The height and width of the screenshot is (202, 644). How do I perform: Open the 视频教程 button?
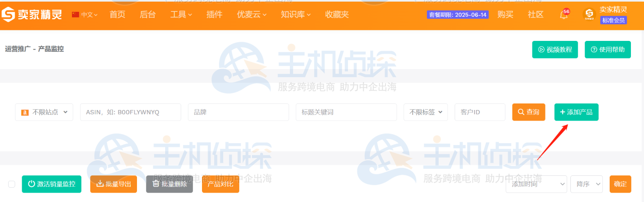tap(555, 49)
